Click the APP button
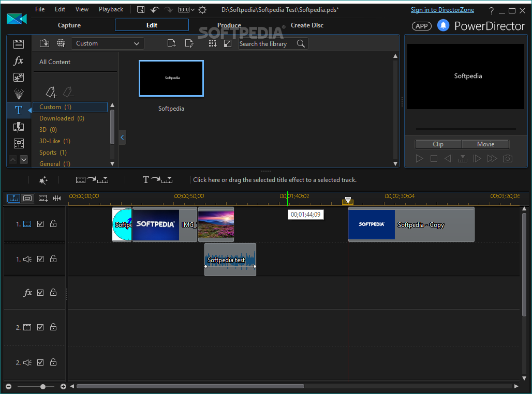532x394 pixels. click(422, 26)
